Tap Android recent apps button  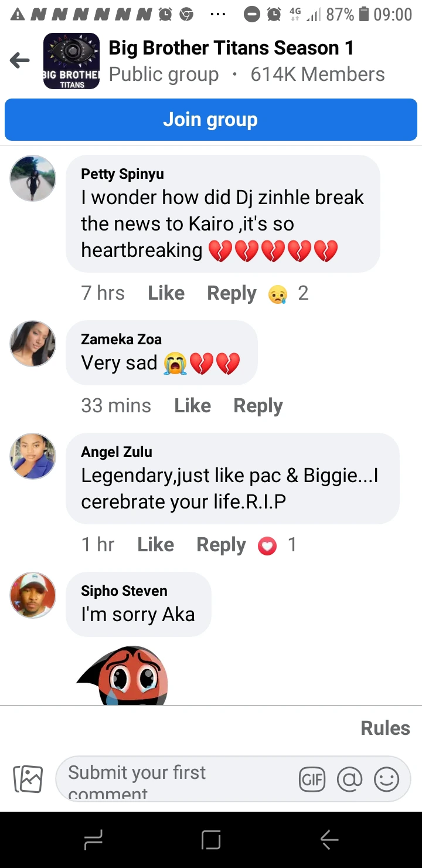(93, 840)
